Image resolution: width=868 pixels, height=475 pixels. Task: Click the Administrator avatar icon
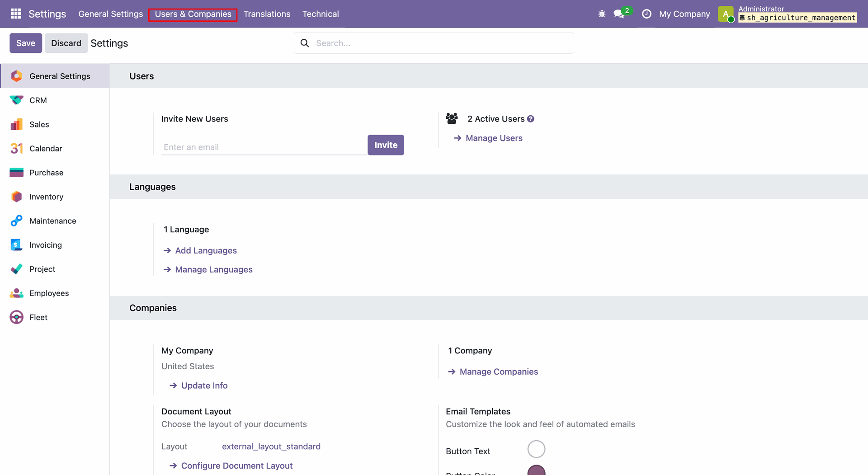click(726, 14)
